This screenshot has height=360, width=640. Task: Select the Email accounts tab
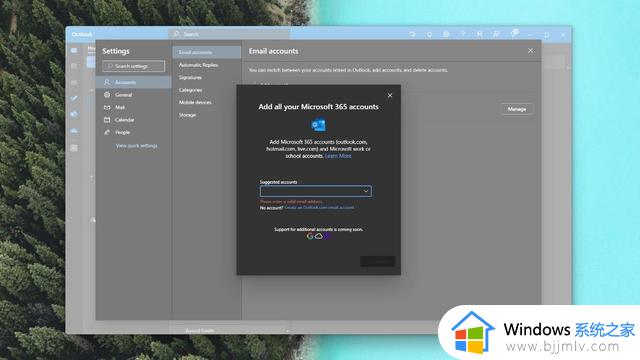click(x=207, y=52)
